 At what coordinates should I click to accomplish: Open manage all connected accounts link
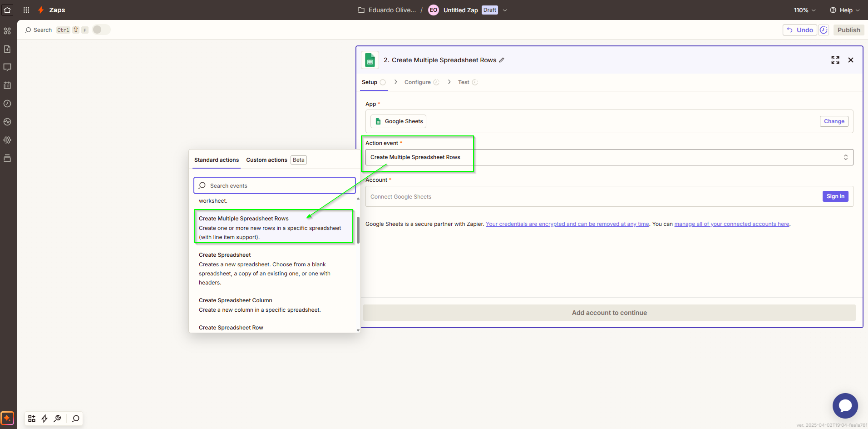tap(732, 224)
